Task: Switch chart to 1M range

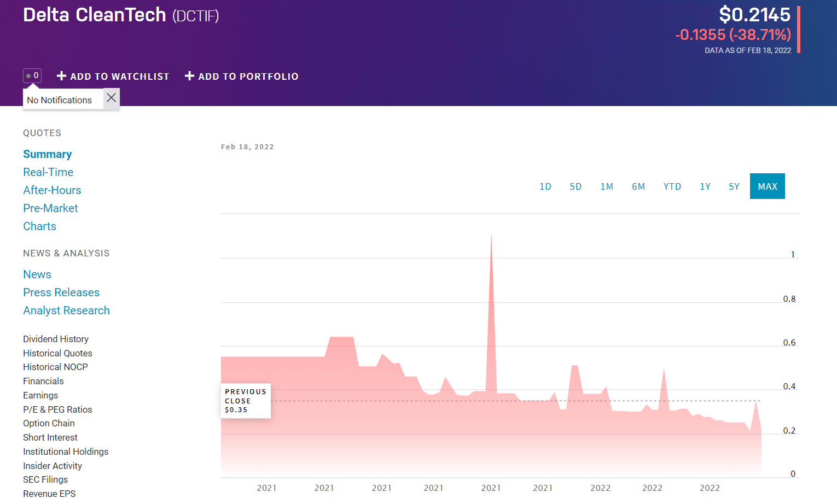Action: [607, 186]
